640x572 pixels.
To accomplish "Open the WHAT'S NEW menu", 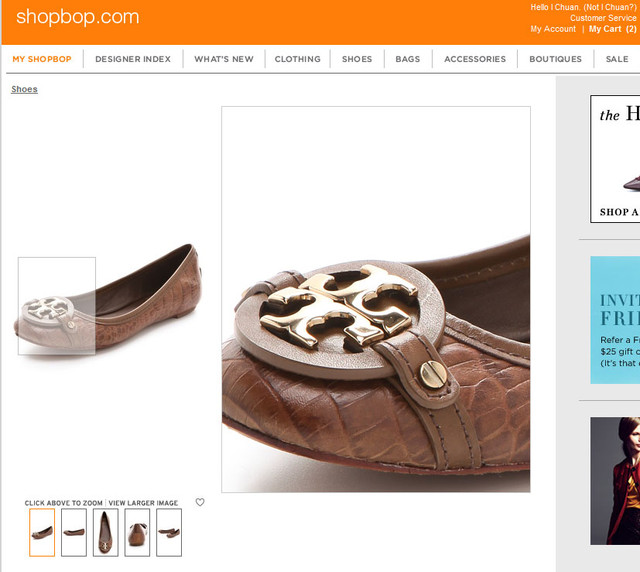I will (x=224, y=59).
